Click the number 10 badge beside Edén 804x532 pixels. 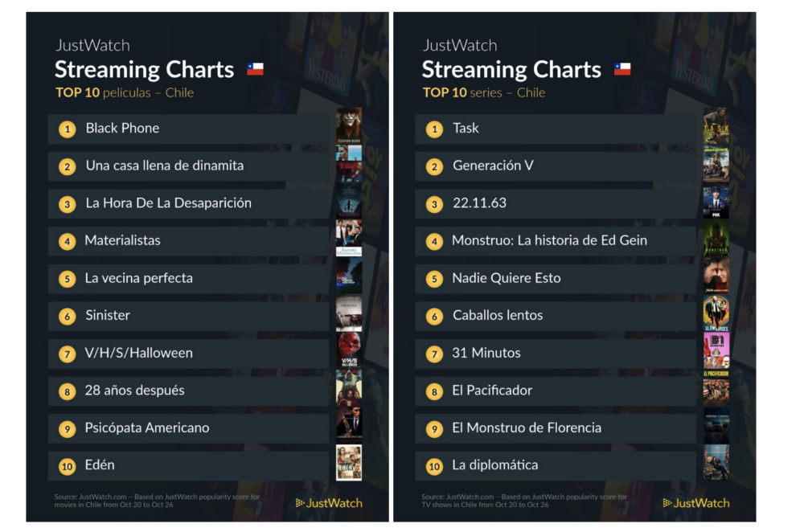(x=68, y=465)
